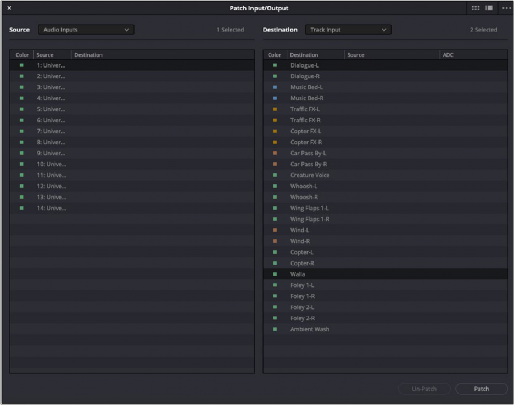The width and height of the screenshot is (514, 405).
Task: Select the Dialogue-L destination track
Action: click(x=385, y=65)
